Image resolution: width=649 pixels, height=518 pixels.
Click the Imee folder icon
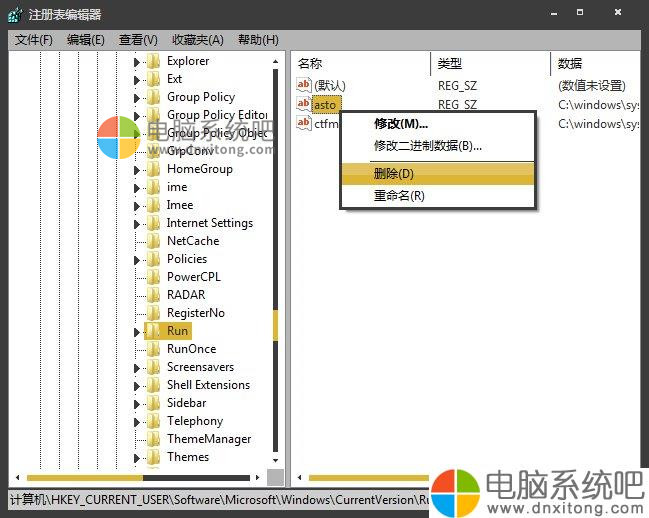(x=154, y=205)
